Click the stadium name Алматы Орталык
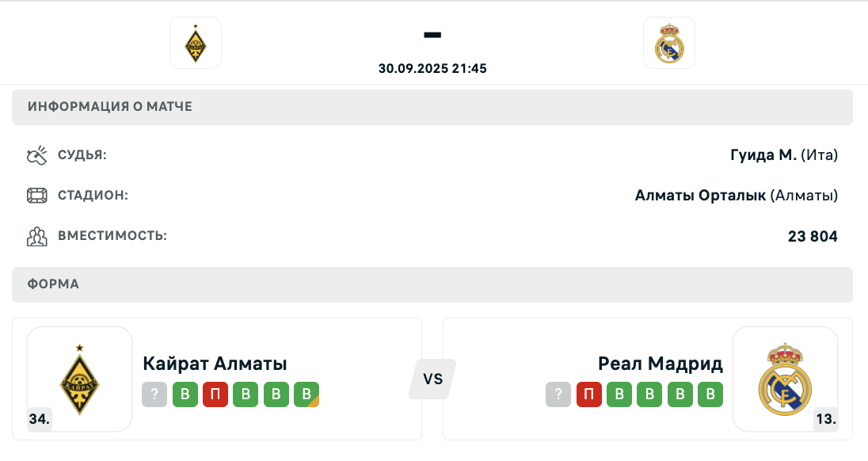Viewport: 868px width, 461px height. pos(700,196)
